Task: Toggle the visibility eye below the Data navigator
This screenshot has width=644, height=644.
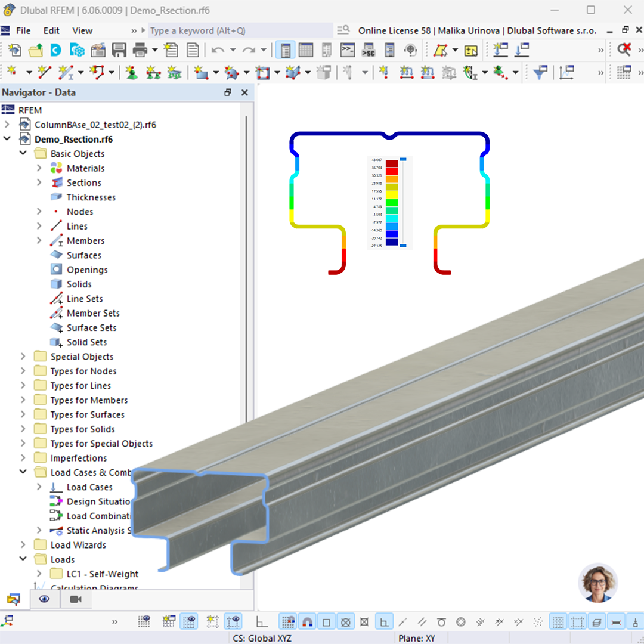Action: (x=45, y=599)
